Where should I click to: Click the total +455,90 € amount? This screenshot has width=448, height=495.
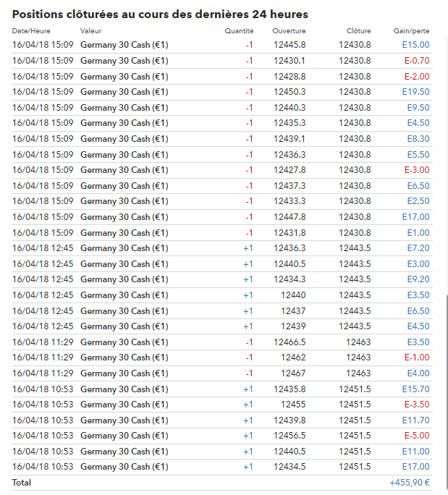410,483
